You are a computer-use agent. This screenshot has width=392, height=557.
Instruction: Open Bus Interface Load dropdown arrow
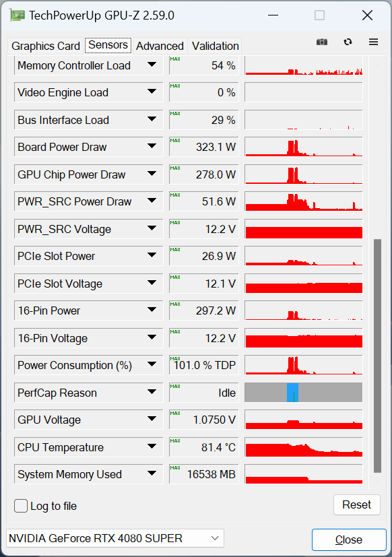click(x=152, y=119)
